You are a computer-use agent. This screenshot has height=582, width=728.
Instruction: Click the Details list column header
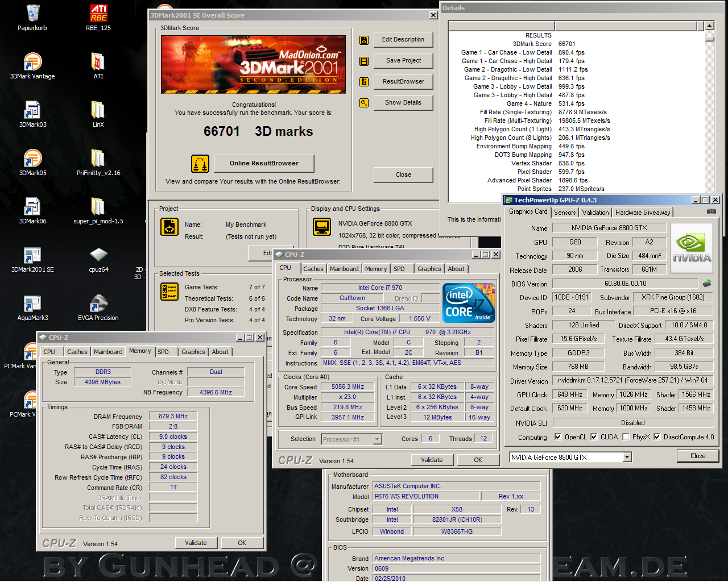click(x=576, y=26)
